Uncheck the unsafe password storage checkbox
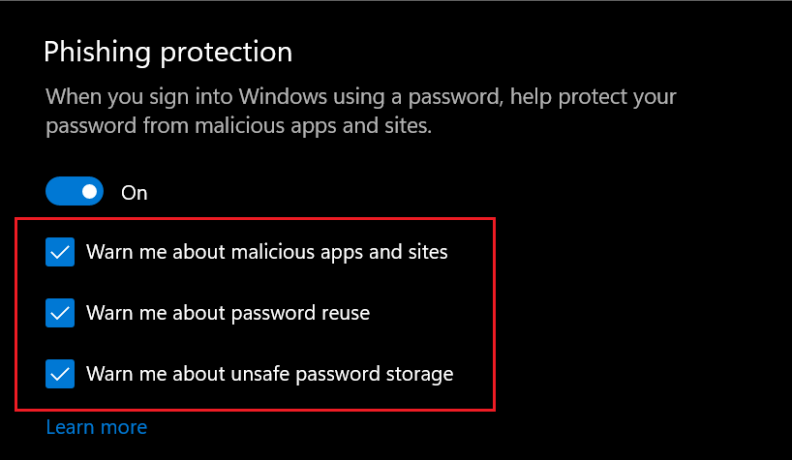The height and width of the screenshot is (460, 792). [60, 374]
